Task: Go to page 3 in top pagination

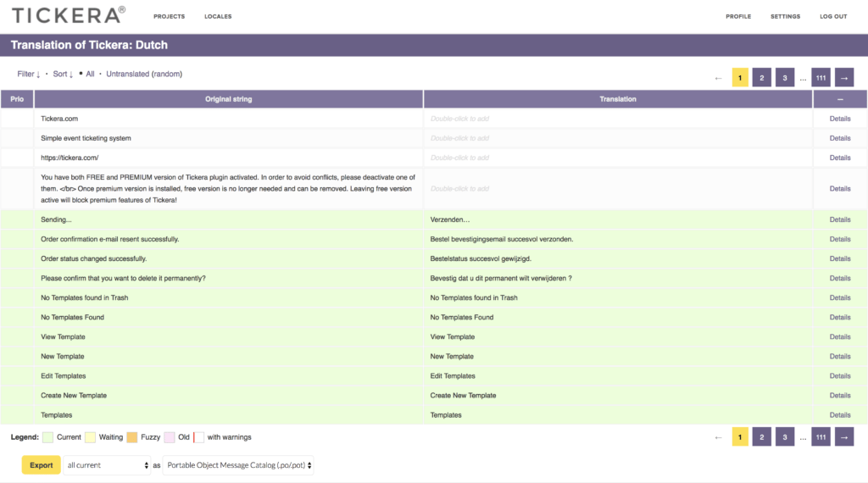Action: (x=784, y=78)
